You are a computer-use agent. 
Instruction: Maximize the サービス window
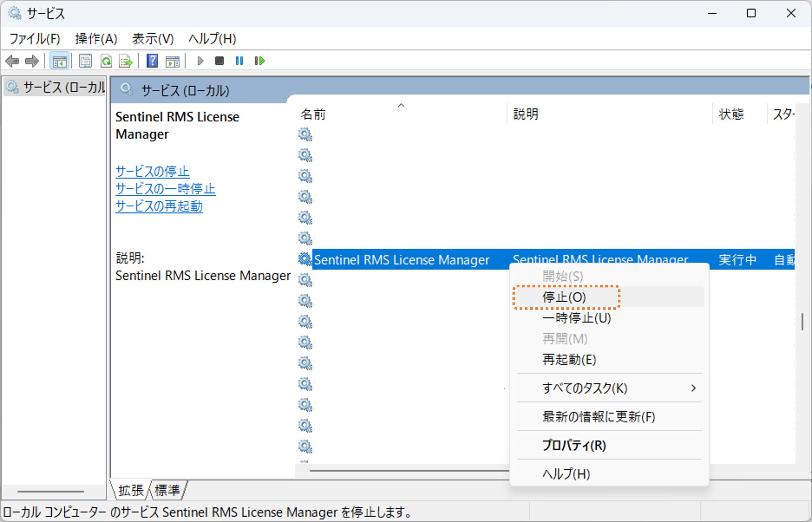point(751,14)
